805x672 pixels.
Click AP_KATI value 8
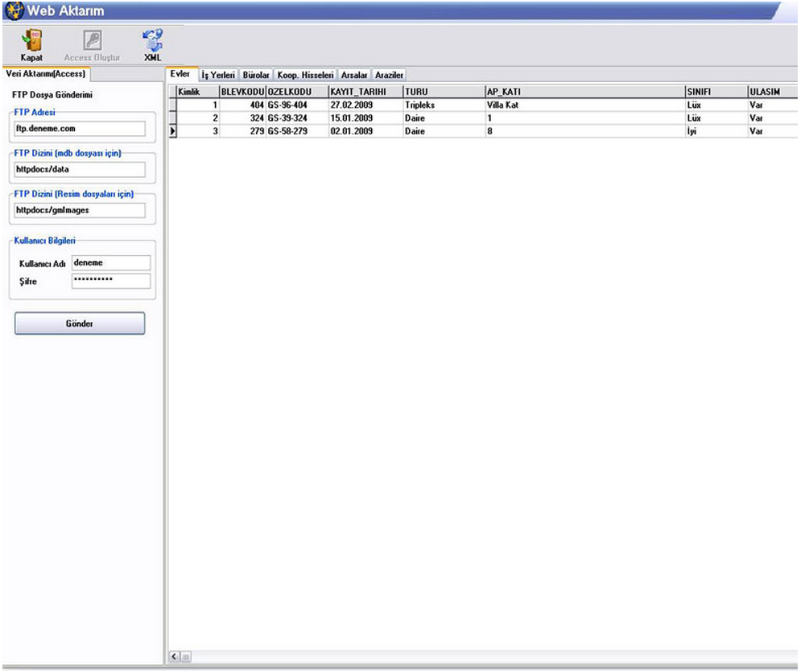585,131
